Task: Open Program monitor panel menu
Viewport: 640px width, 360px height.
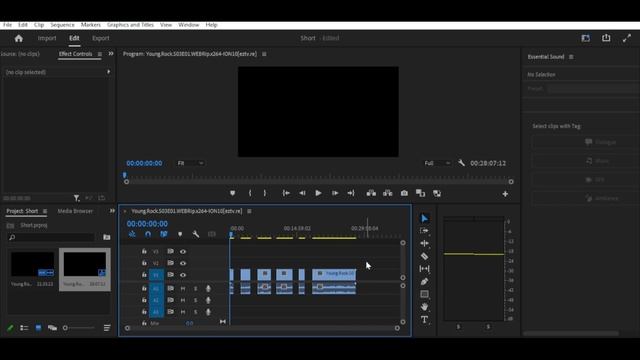Action: [264, 54]
